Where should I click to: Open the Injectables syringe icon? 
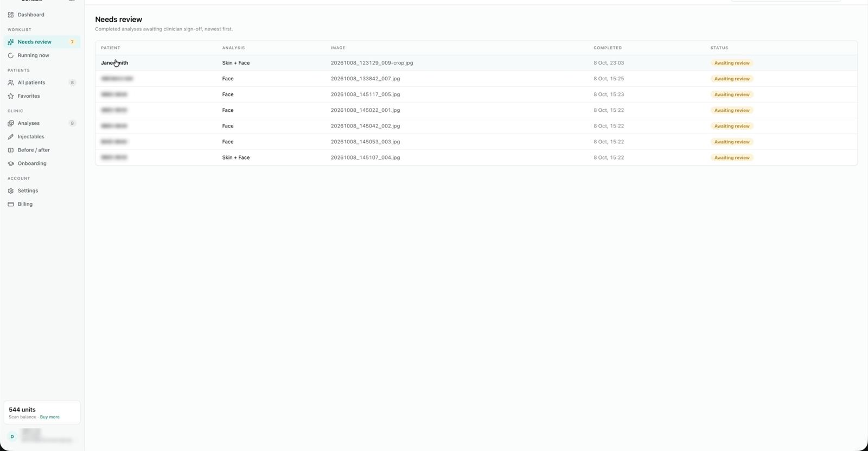(x=11, y=137)
